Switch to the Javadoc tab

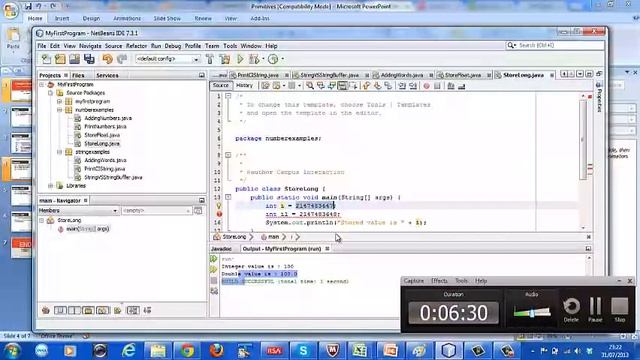click(221, 249)
